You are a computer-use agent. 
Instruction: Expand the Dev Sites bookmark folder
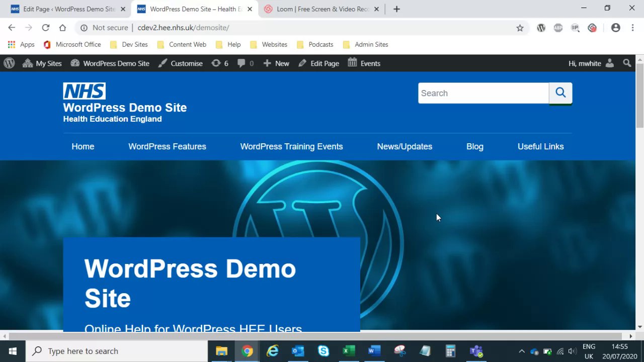[129, 44]
